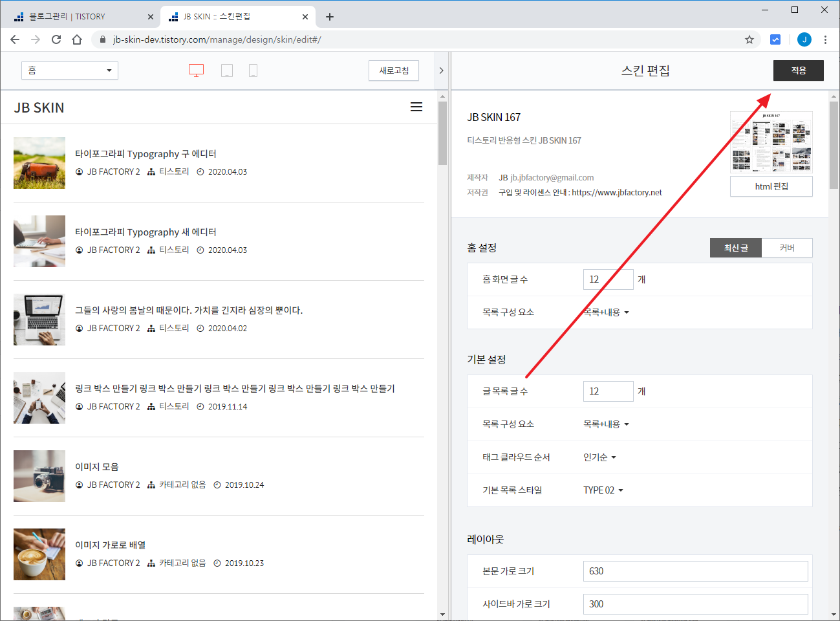This screenshot has width=840, height=621.
Task: Click the preview pane scroll down arrow
Action: coord(442,615)
